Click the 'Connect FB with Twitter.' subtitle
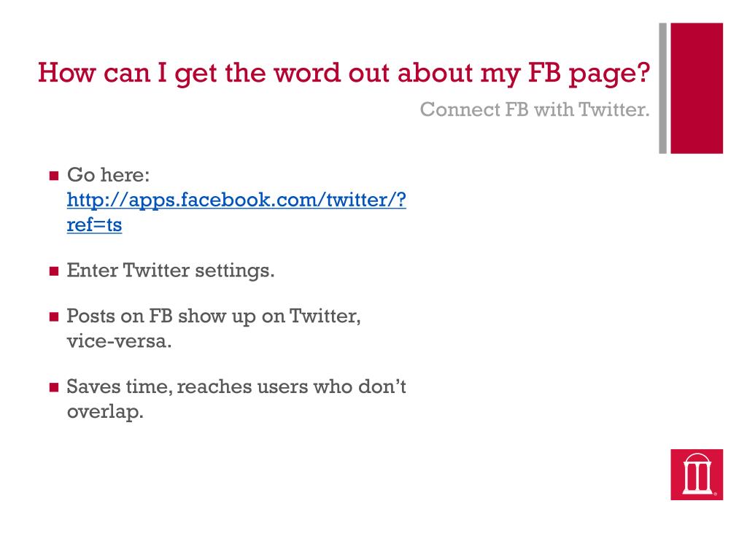The image size is (747, 560). tap(535, 109)
